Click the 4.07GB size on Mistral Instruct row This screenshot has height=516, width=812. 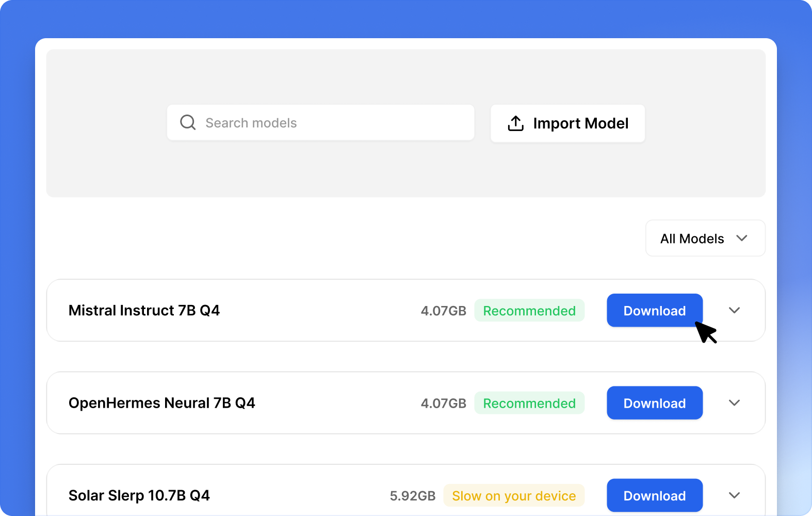coord(443,311)
